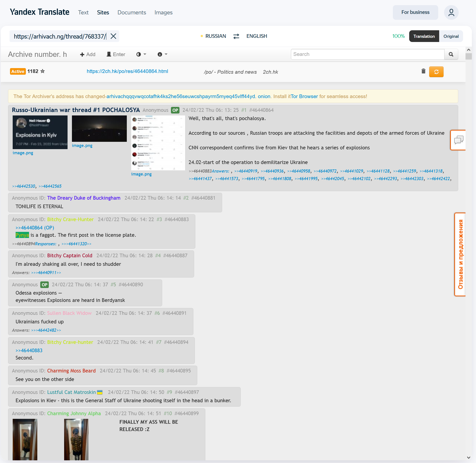The width and height of the screenshot is (476, 463).
Task: Clear the URL field with the X icon
Action: coord(113,36)
